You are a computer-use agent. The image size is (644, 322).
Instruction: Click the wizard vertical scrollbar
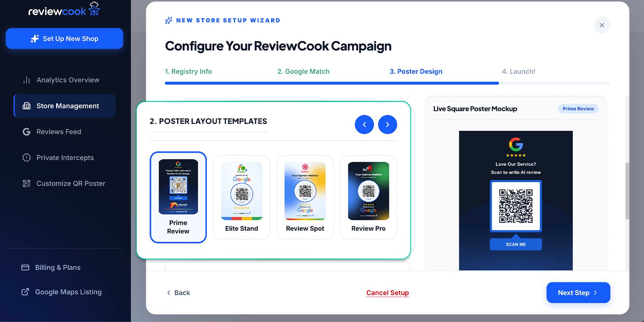[x=627, y=191]
